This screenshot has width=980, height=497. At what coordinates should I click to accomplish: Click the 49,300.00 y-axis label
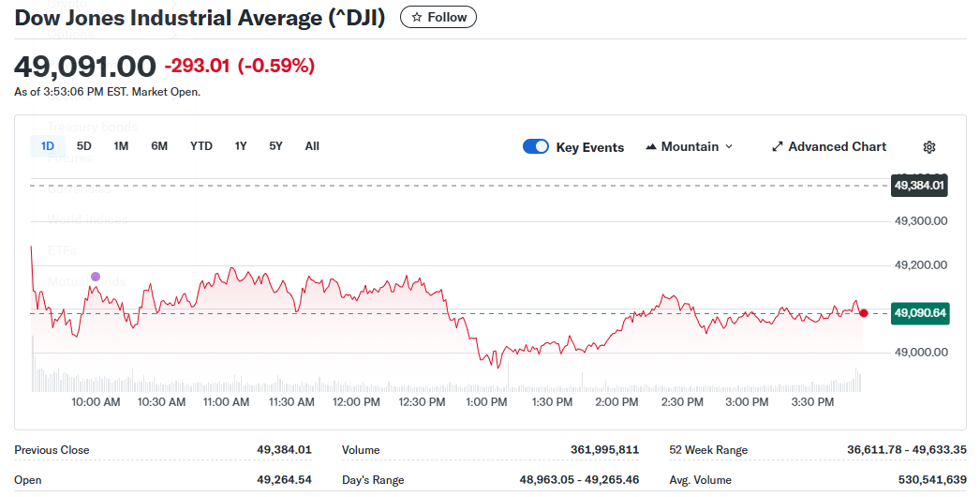click(921, 221)
